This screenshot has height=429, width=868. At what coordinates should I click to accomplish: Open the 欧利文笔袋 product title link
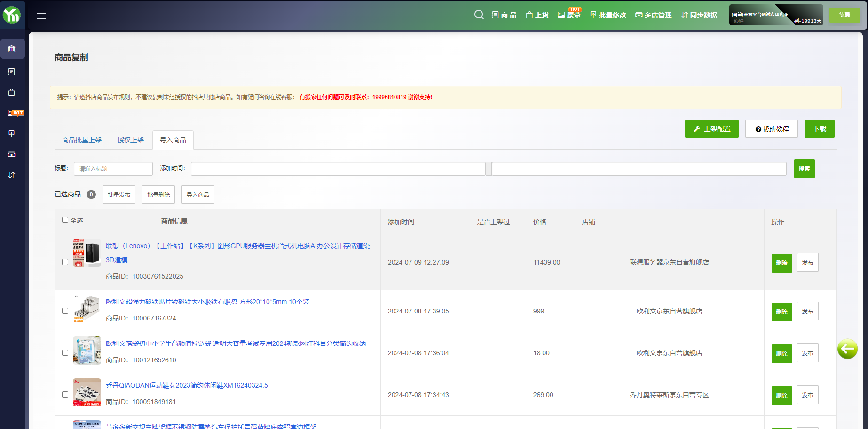point(236,343)
